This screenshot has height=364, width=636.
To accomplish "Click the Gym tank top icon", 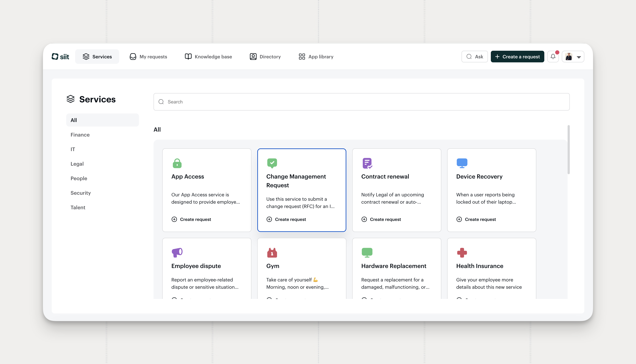I will [x=272, y=253].
